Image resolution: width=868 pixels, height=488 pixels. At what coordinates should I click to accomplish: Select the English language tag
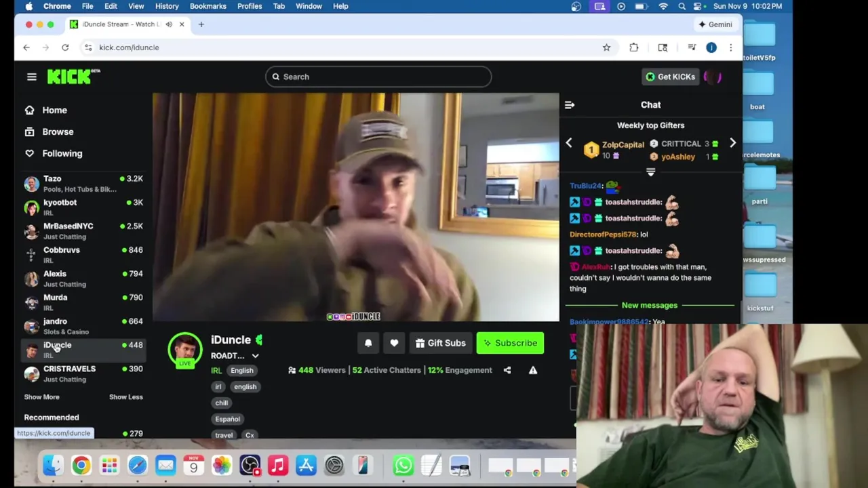[241, 371]
